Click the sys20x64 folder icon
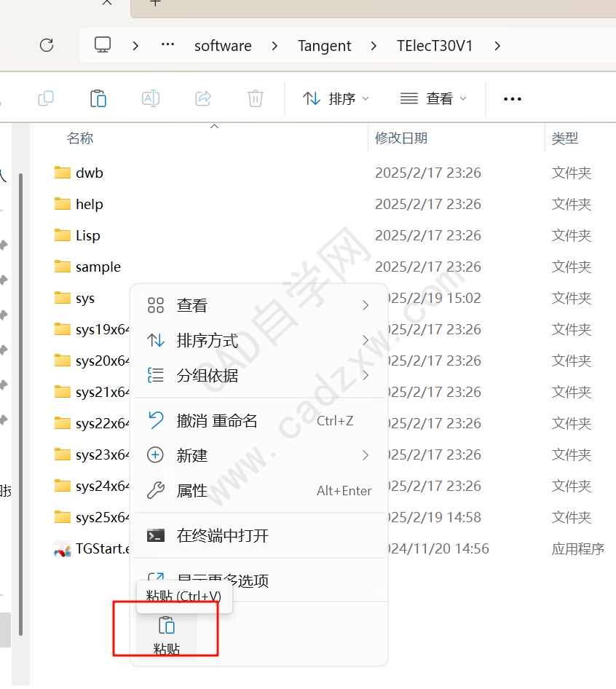 point(63,361)
